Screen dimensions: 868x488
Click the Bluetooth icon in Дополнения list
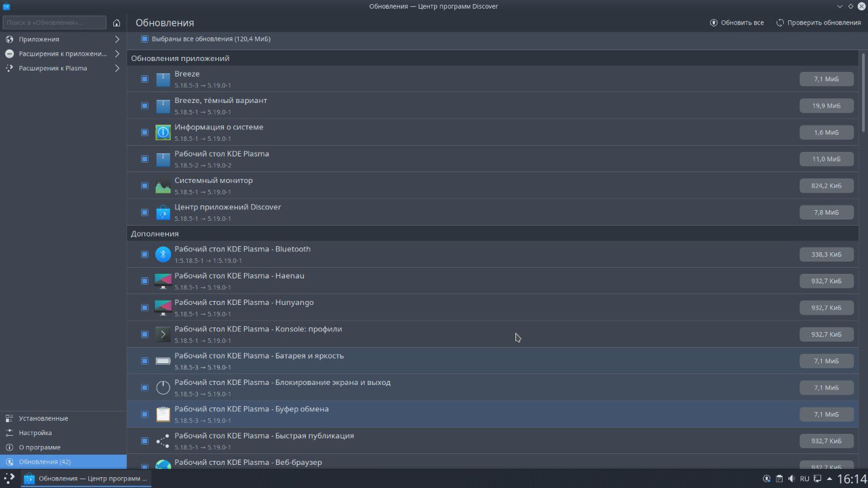tap(163, 254)
